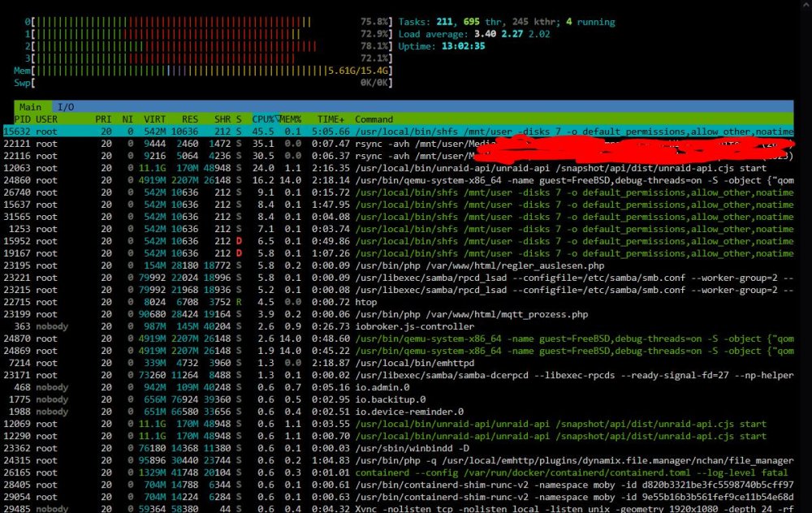Sort by Command column header
Image resolution: width=812 pixels, height=513 pixels.
coord(374,119)
